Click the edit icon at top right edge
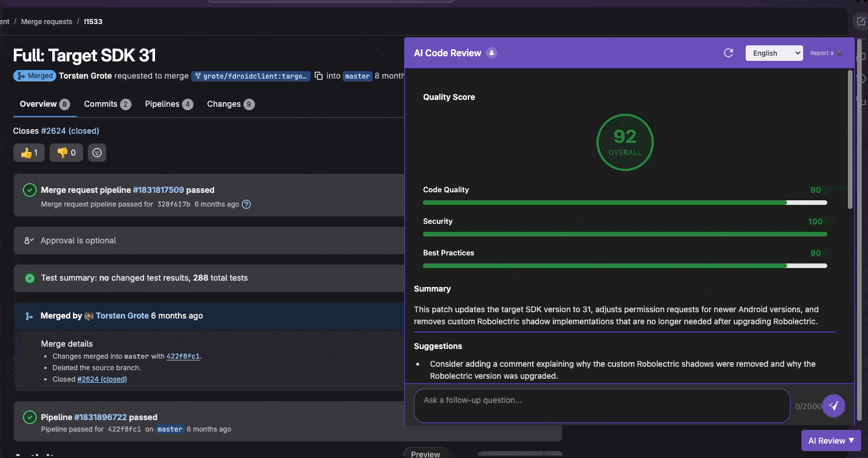Image resolution: width=868 pixels, height=458 pixels. (861, 21)
